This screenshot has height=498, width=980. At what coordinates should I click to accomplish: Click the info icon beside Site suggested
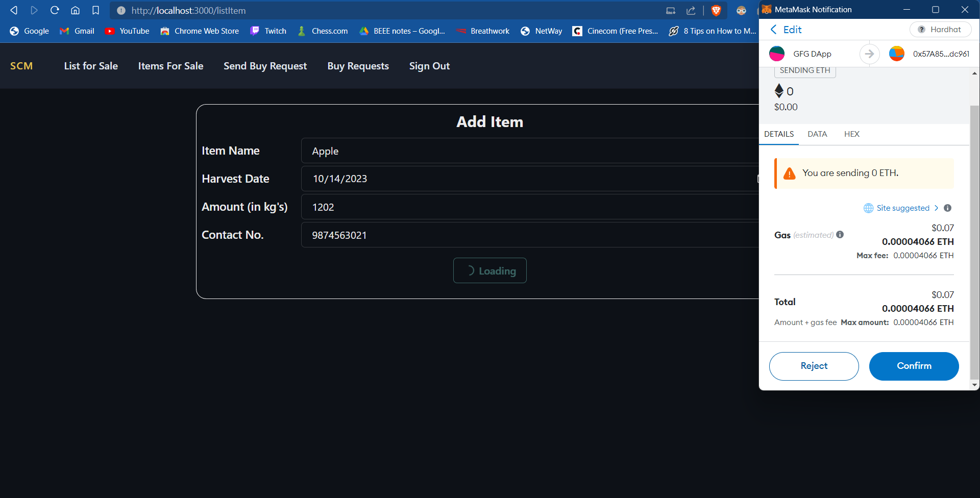tap(948, 208)
